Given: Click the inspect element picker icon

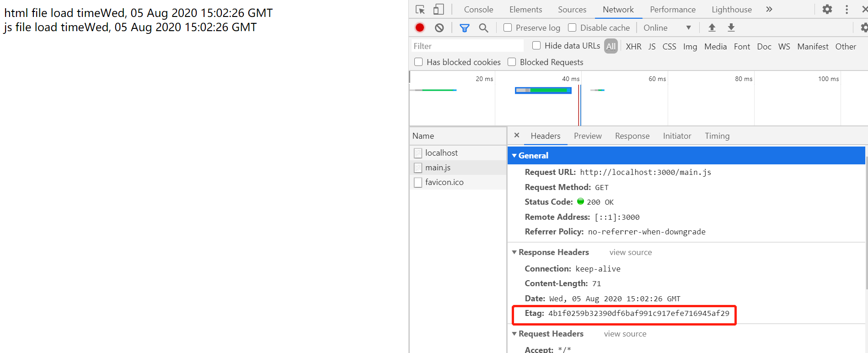Looking at the screenshot, I should tap(420, 10).
